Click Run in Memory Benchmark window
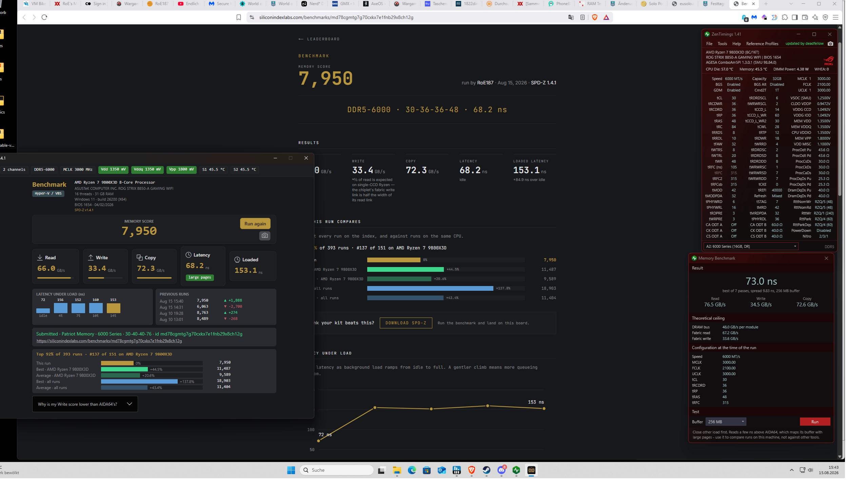Viewport: 868px width, 488px height. [815, 422]
